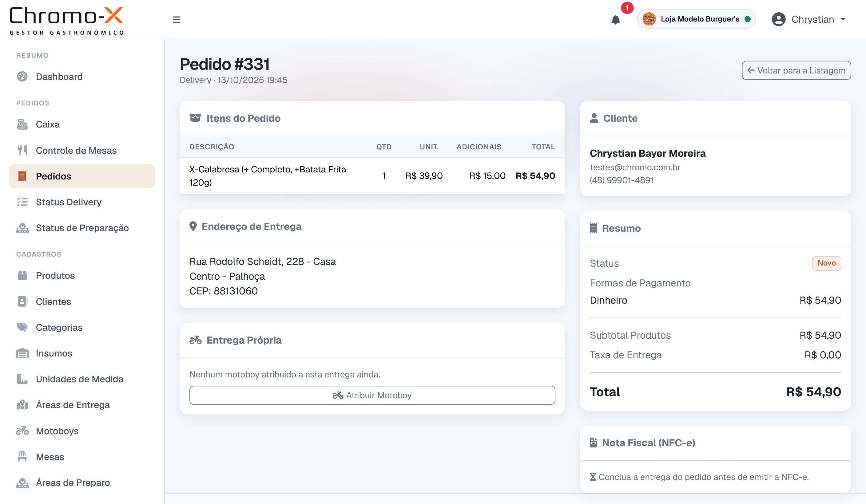Click the R$ 15,00 adicionais value
This screenshot has width=866, height=504.
tap(487, 176)
